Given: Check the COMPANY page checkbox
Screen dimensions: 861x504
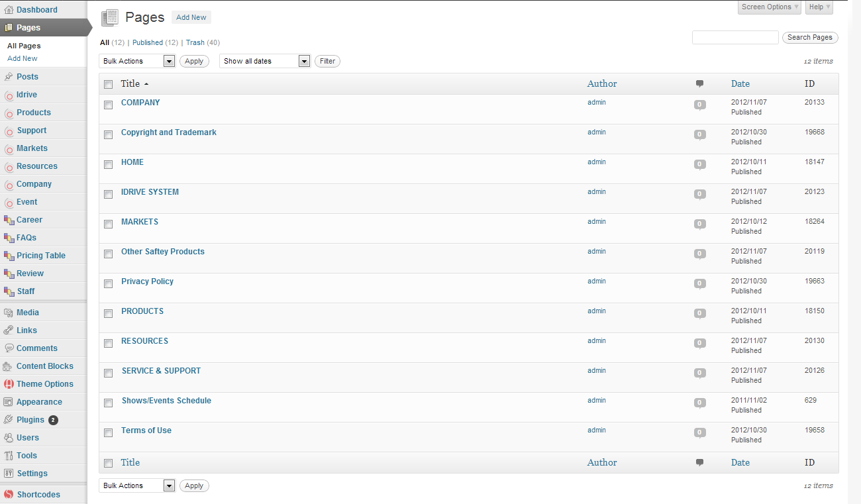Looking at the screenshot, I should click(x=108, y=105).
